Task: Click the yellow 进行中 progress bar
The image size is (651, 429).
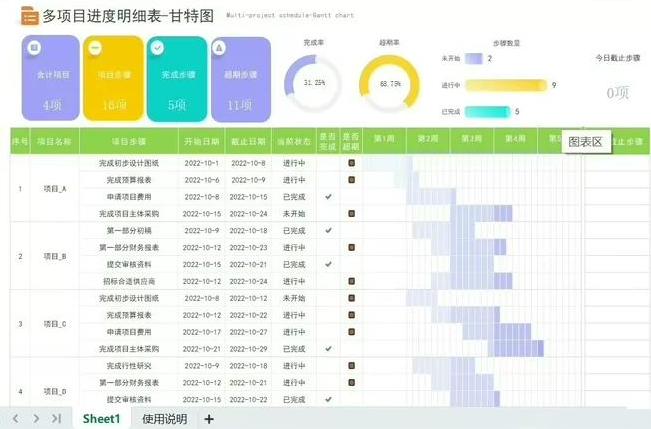Action: click(x=505, y=85)
